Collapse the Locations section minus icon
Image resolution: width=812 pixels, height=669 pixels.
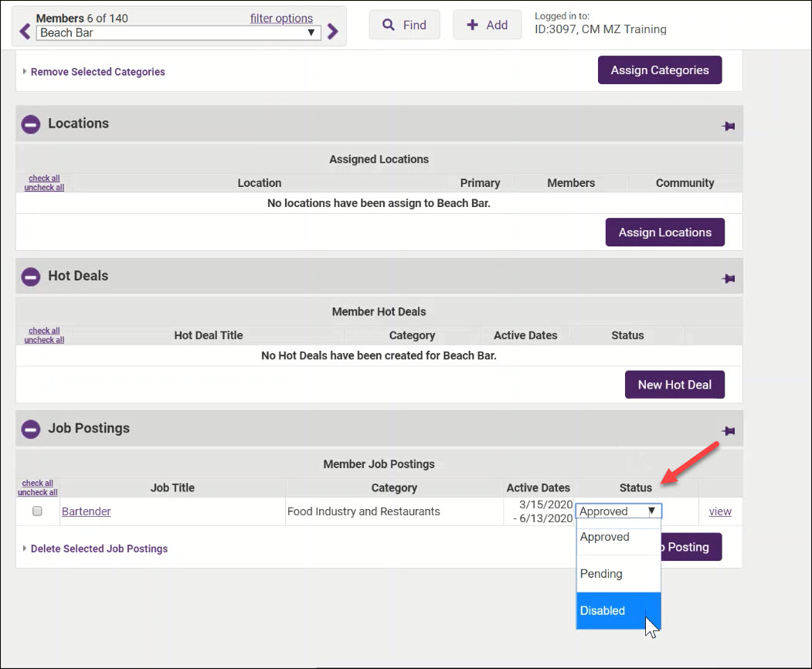pyautogui.click(x=31, y=124)
